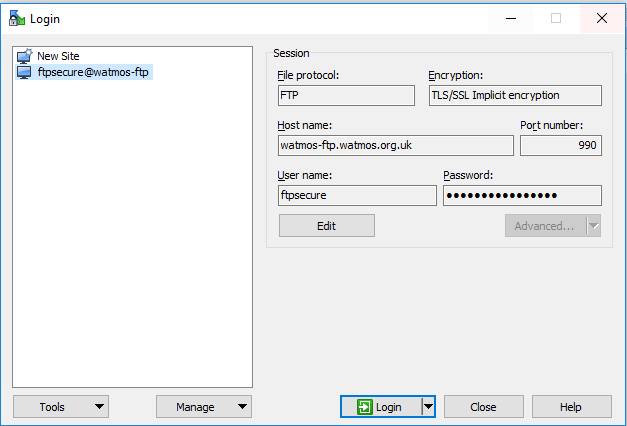This screenshot has height=426, width=627.
Task: Click the File protocol field showing FTP
Action: [346, 96]
